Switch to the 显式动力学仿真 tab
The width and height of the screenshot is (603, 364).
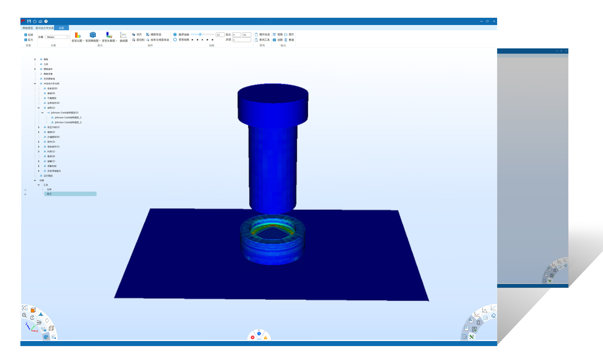click(x=44, y=28)
